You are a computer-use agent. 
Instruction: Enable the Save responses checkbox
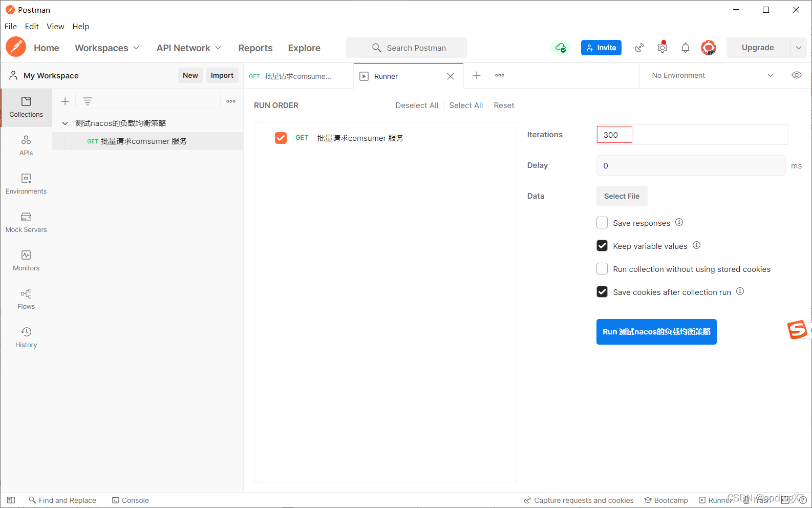click(x=602, y=223)
